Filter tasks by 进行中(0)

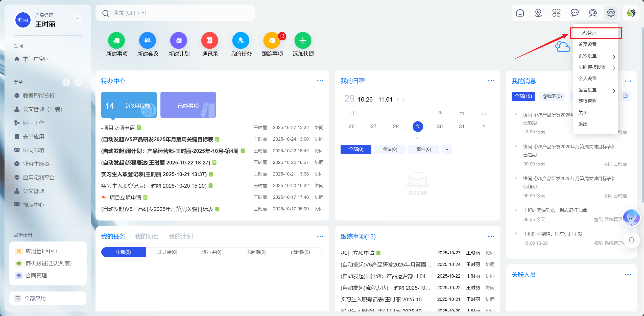(212, 252)
